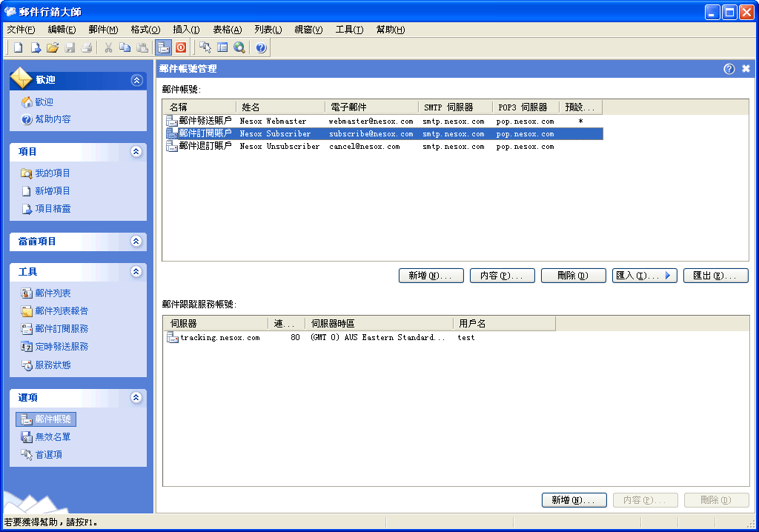
Task: Click the globe search toolbar icon
Action: tap(239, 47)
